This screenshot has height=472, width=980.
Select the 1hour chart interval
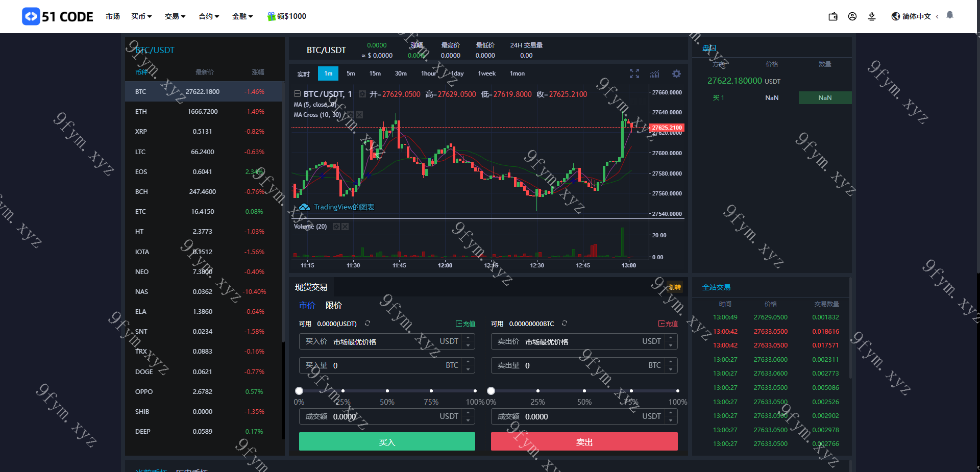click(429, 73)
